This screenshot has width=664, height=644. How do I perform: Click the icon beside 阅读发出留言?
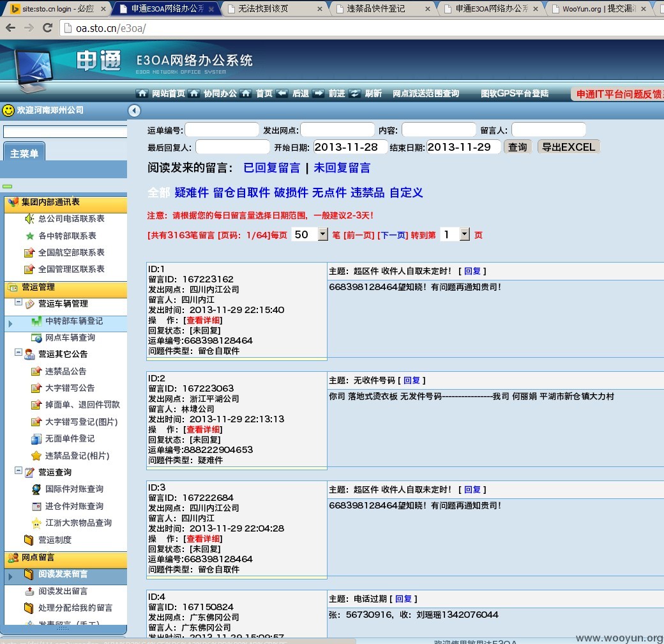29,591
